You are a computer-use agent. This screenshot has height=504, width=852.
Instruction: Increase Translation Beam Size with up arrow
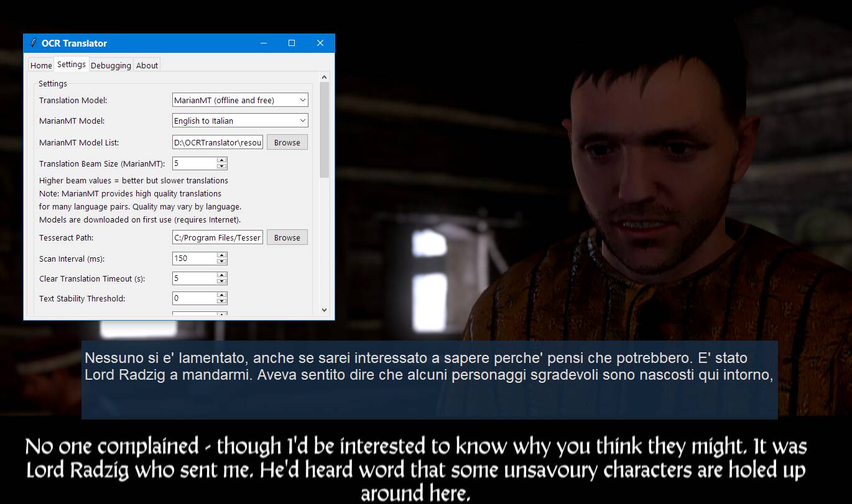tap(221, 160)
